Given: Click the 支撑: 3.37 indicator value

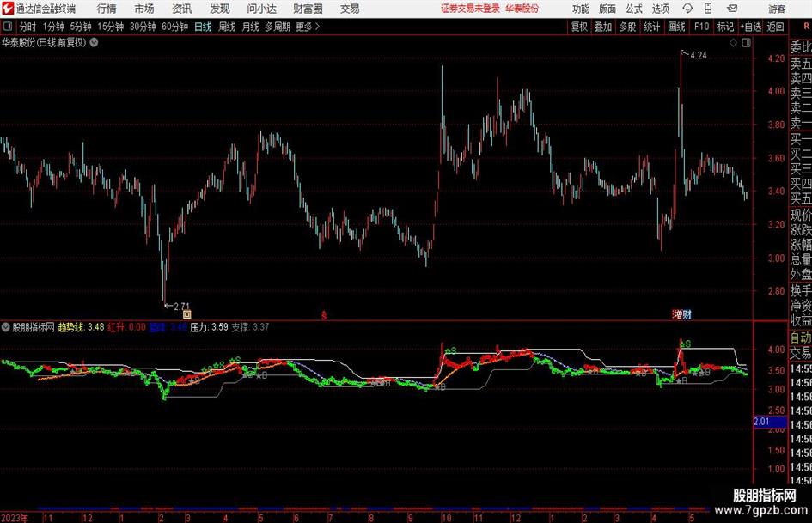Looking at the screenshot, I should click(x=250, y=327).
